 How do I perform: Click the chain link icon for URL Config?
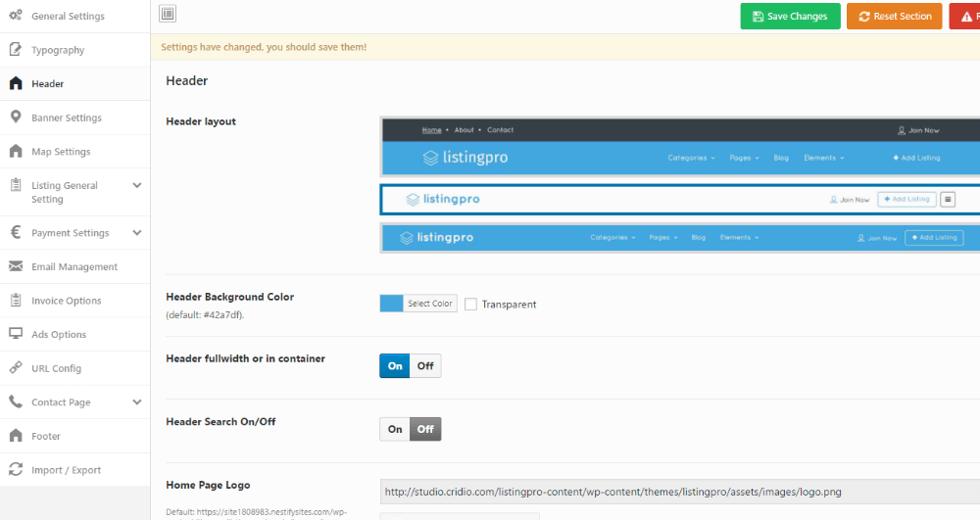(16, 368)
